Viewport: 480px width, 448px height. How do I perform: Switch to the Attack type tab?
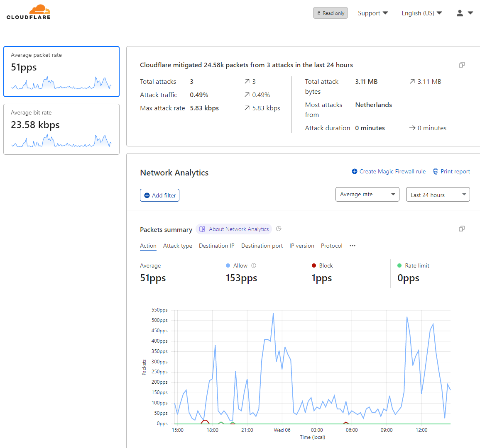[x=178, y=246]
